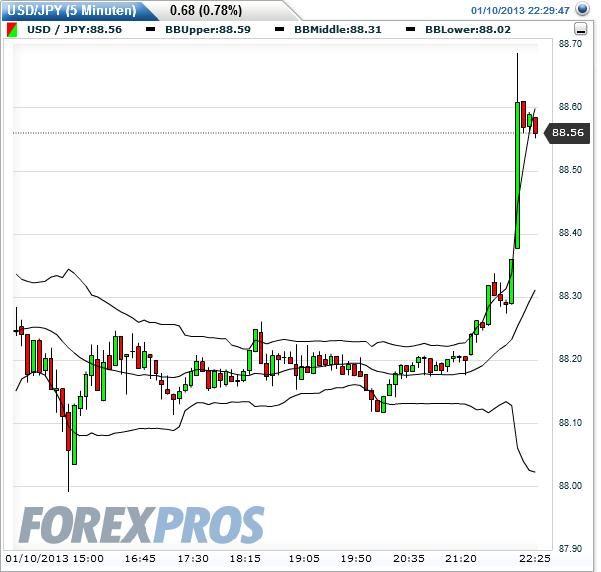Click the 22:25 time axis label

point(535,559)
